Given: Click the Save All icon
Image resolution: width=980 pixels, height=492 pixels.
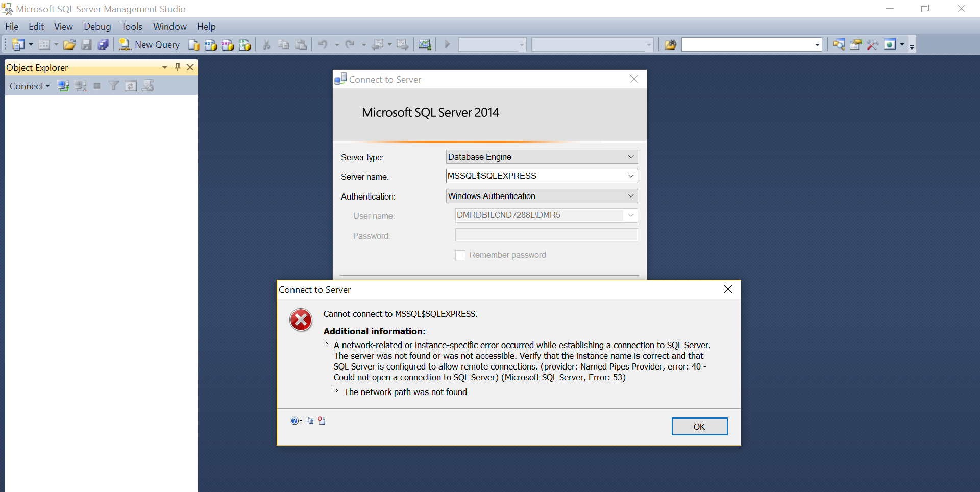Looking at the screenshot, I should [x=103, y=45].
